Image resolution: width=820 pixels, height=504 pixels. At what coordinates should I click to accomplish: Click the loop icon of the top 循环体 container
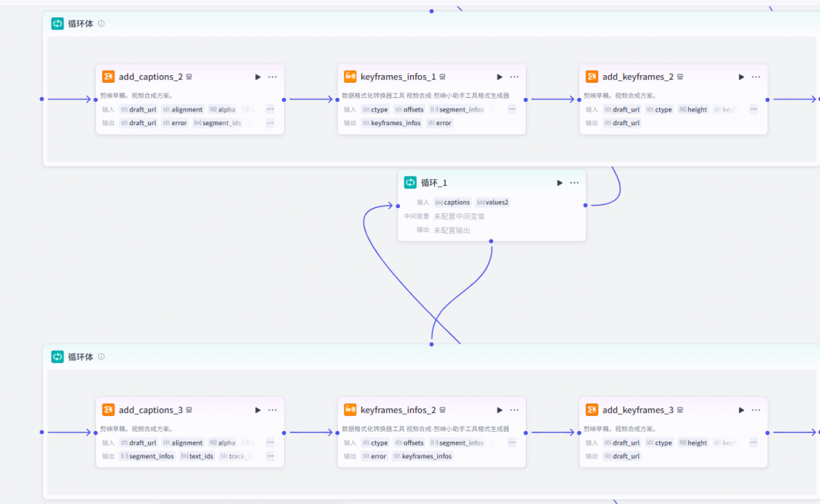[57, 24]
